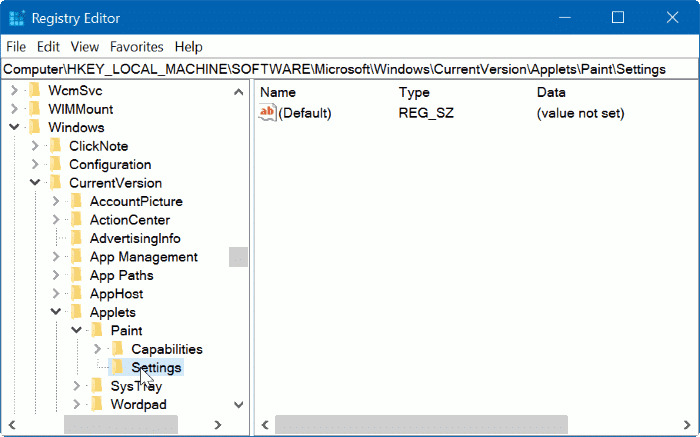Click the tree pane scroll up arrow
Image resolution: width=700 pixels, height=437 pixels.
coord(238,92)
